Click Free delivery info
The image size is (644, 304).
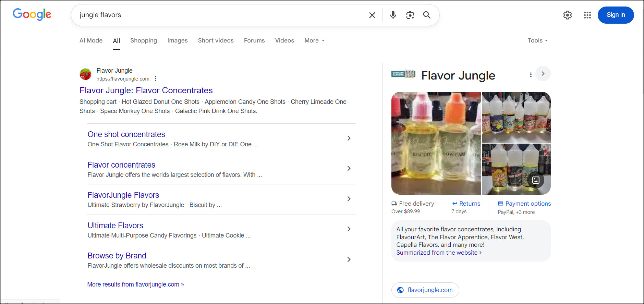tap(413, 207)
